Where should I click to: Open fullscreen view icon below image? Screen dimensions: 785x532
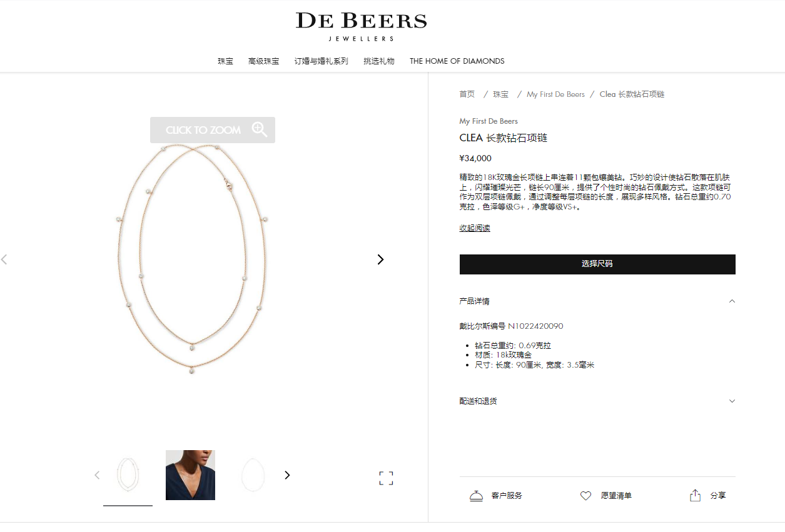(x=386, y=478)
